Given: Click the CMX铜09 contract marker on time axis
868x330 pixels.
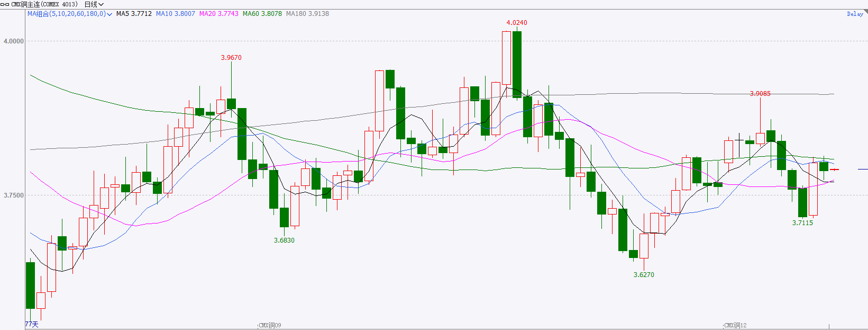Looking at the screenshot, I should tap(270, 325).
